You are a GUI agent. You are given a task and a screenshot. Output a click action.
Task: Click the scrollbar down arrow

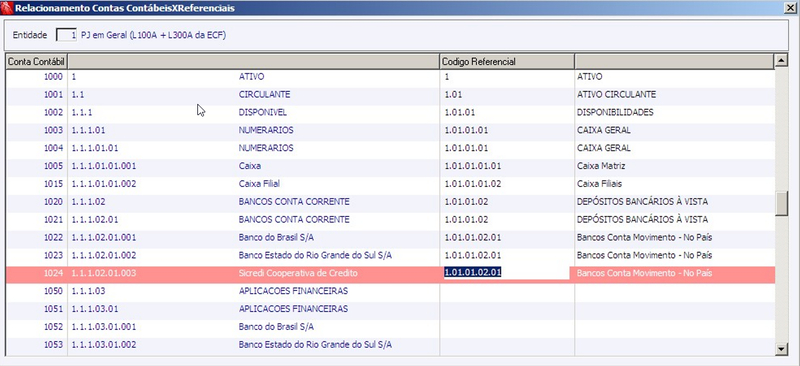[781, 349]
